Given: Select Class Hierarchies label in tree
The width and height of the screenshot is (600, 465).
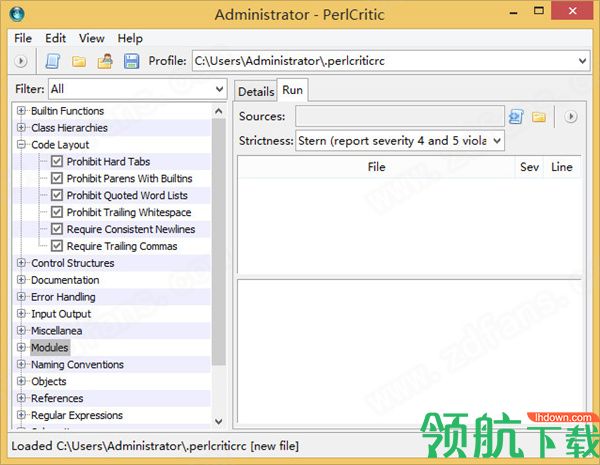Looking at the screenshot, I should tap(69, 128).
